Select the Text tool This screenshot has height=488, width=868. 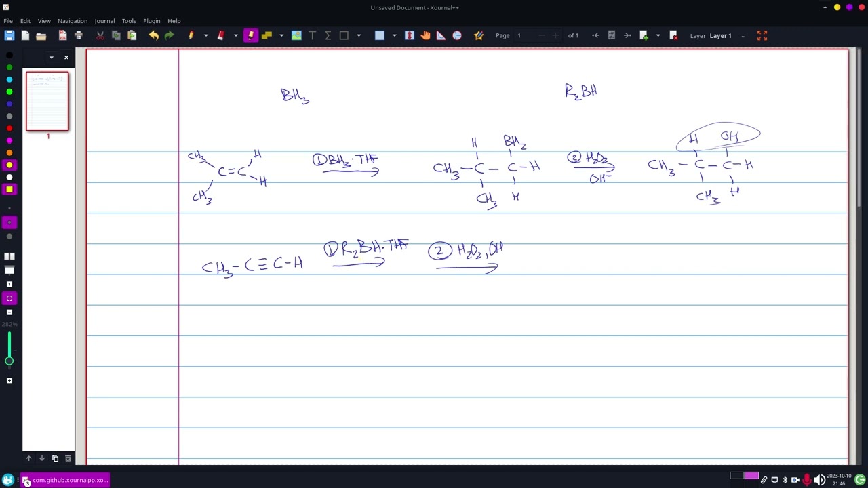[313, 35]
